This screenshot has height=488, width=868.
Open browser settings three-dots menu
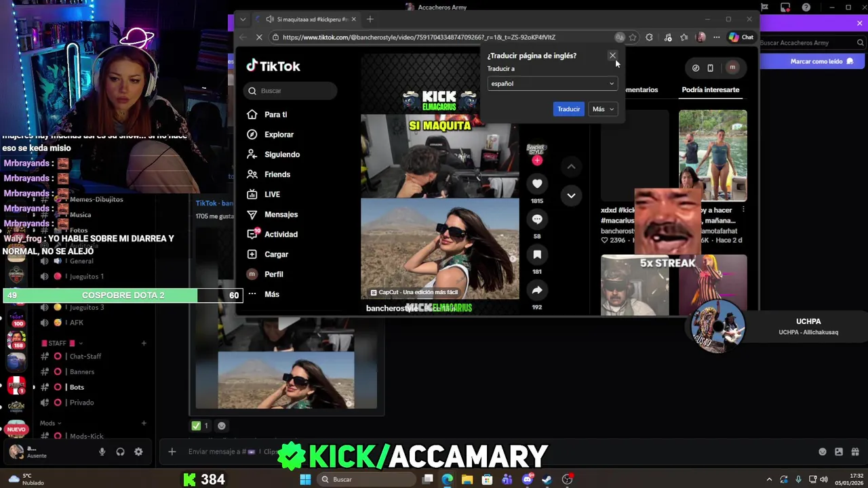pos(717,37)
